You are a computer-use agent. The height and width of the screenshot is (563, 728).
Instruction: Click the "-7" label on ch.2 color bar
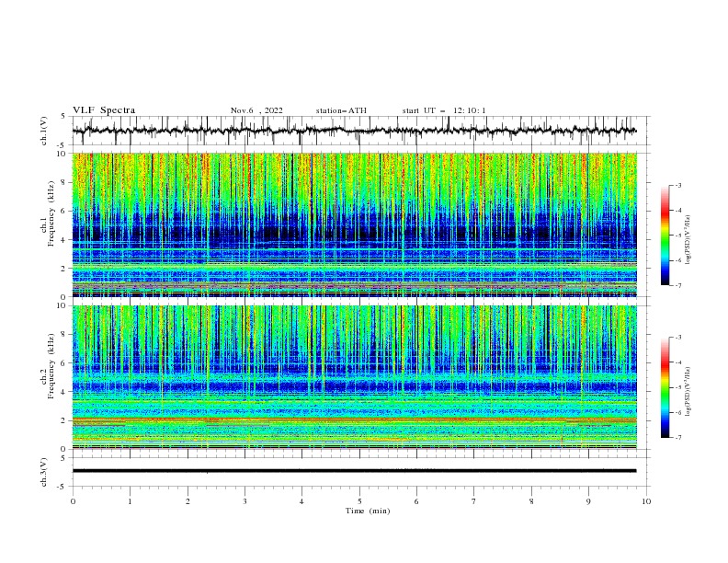(x=677, y=438)
